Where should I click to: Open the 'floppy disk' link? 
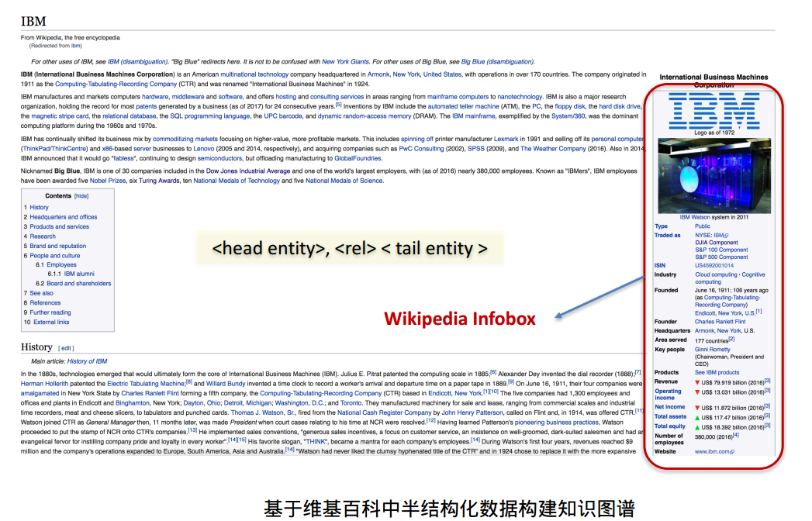click(570, 107)
